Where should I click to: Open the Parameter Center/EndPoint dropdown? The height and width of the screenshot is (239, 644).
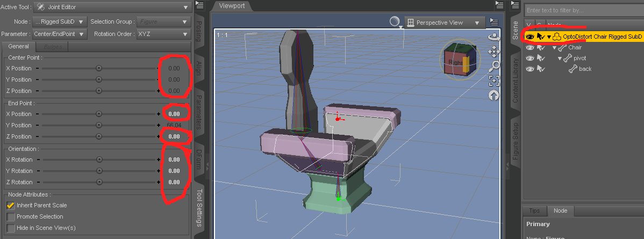tap(60, 34)
